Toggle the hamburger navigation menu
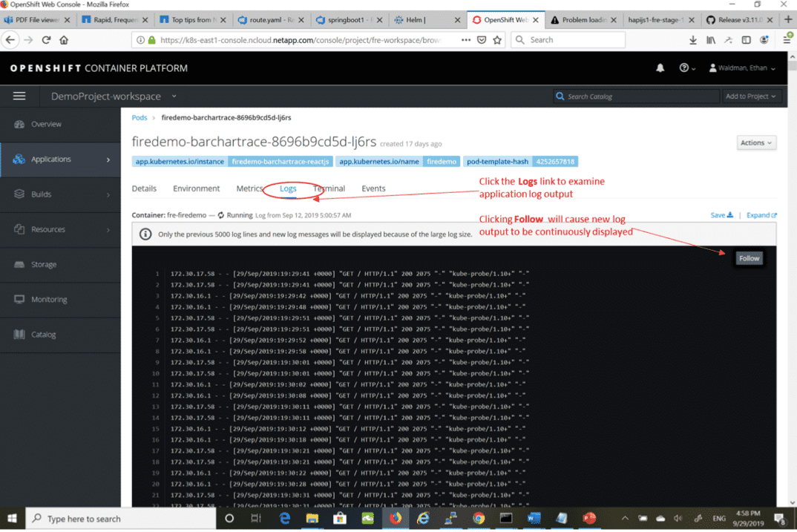 (19, 96)
